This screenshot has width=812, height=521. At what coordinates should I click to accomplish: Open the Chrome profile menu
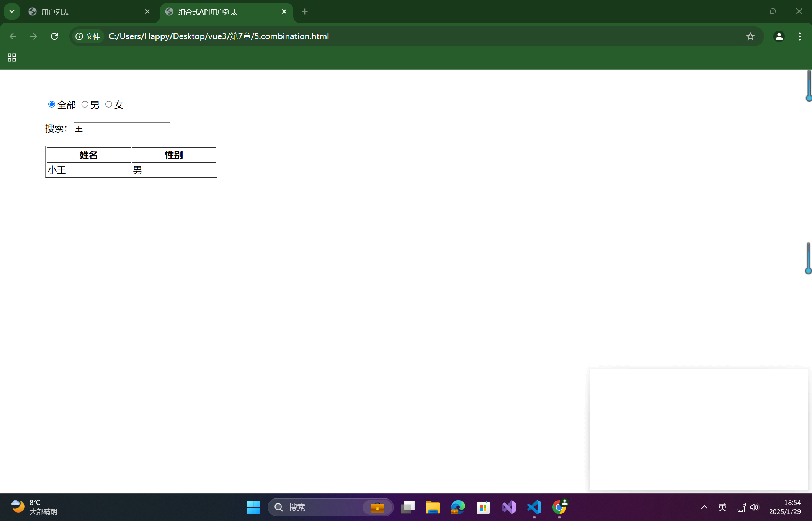coord(779,36)
